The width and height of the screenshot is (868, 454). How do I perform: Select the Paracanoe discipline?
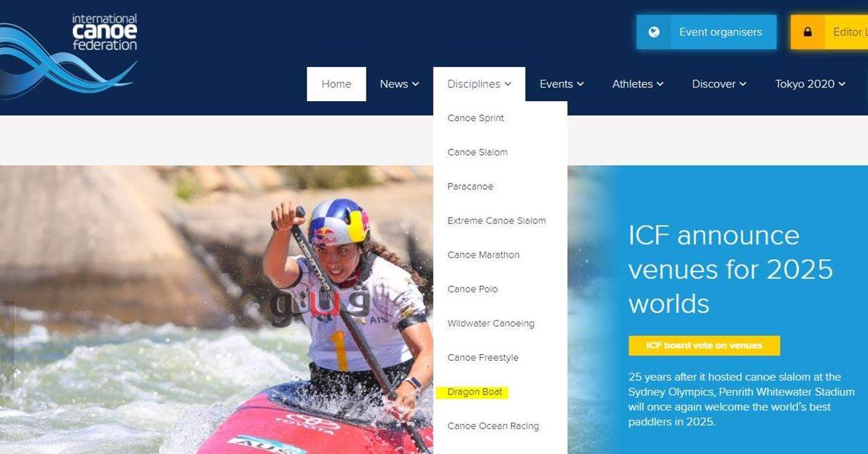(x=470, y=186)
